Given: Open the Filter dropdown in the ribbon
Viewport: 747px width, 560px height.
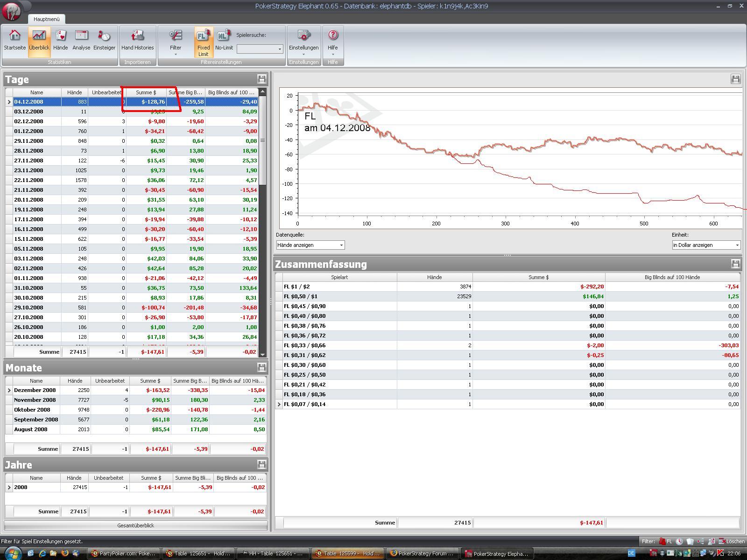Looking at the screenshot, I should [176, 42].
